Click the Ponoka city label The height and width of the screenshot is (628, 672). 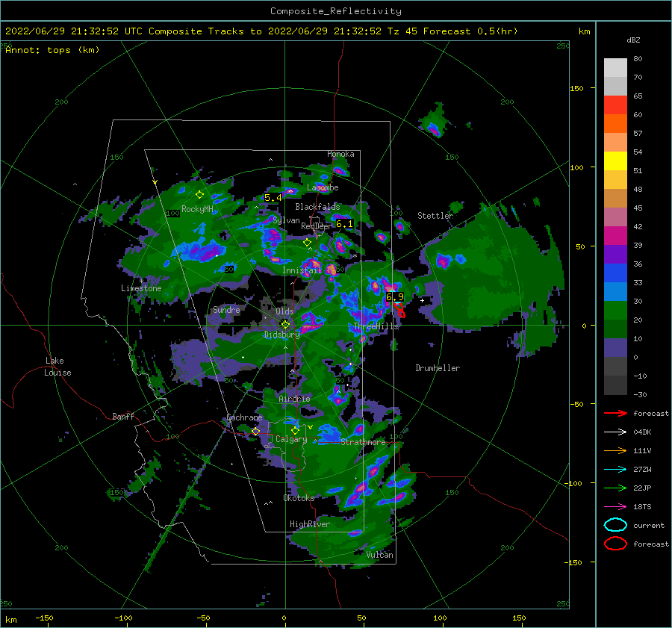pos(340,154)
